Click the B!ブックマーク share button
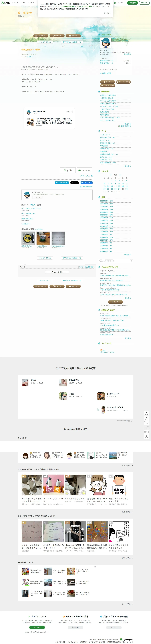Viewport: 151px width, 644px height. click(62, 182)
